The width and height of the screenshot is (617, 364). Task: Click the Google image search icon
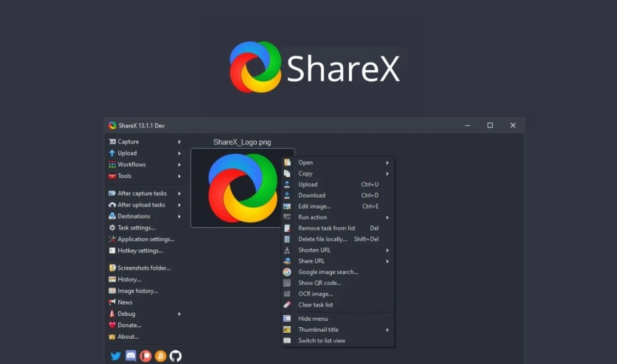click(287, 272)
